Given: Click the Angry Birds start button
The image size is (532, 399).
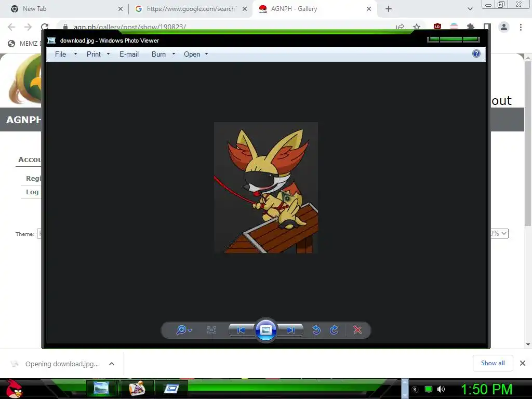Looking at the screenshot, I should tap(15, 389).
